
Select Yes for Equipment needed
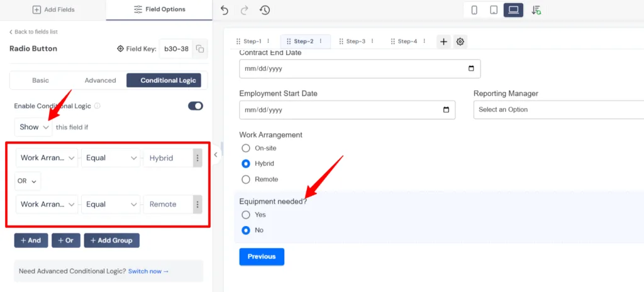coord(246,215)
